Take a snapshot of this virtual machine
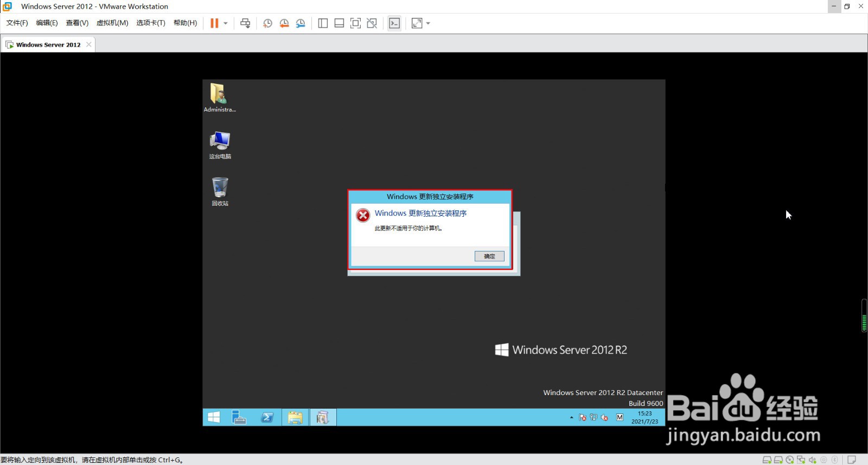The width and height of the screenshot is (868, 465). (267, 23)
